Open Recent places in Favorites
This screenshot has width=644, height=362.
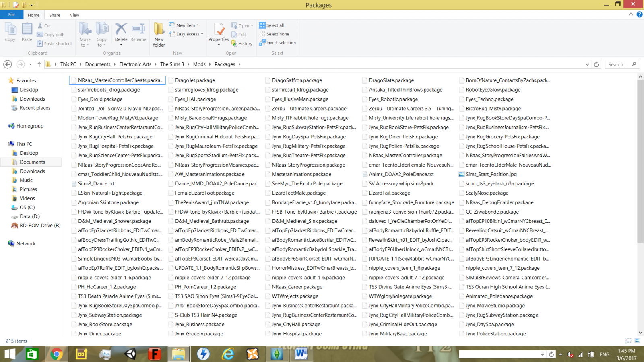coord(35,108)
